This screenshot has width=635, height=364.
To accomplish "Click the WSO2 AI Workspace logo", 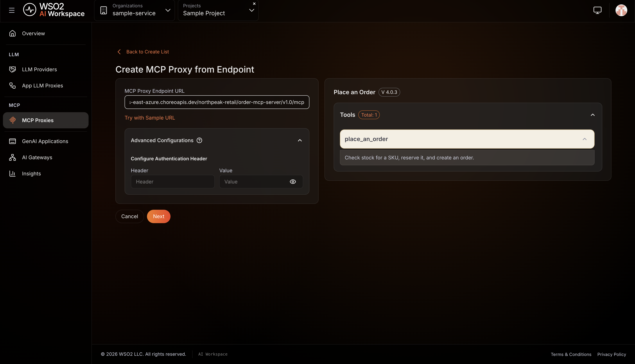I will coord(54,10).
